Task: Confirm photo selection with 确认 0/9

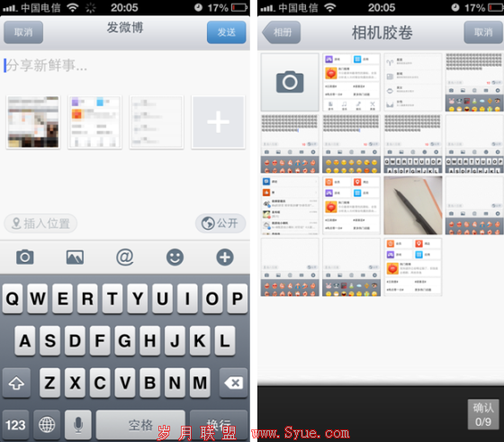Action: pyautogui.click(x=483, y=414)
